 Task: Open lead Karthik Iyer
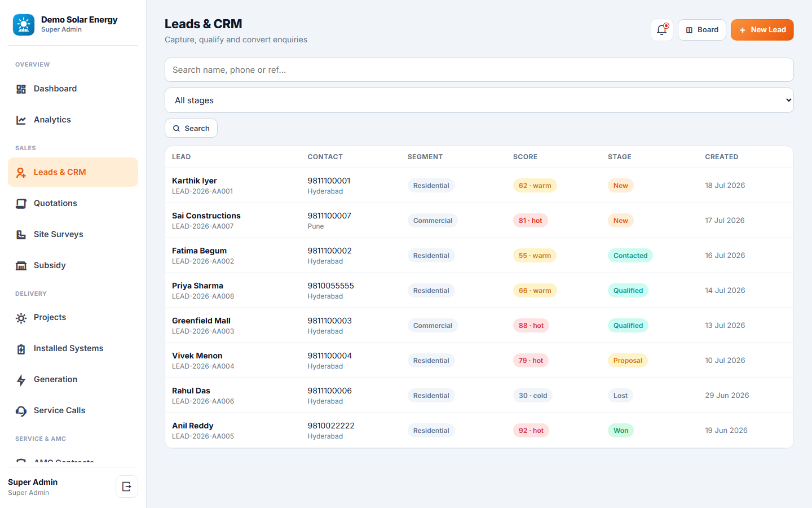coord(195,181)
